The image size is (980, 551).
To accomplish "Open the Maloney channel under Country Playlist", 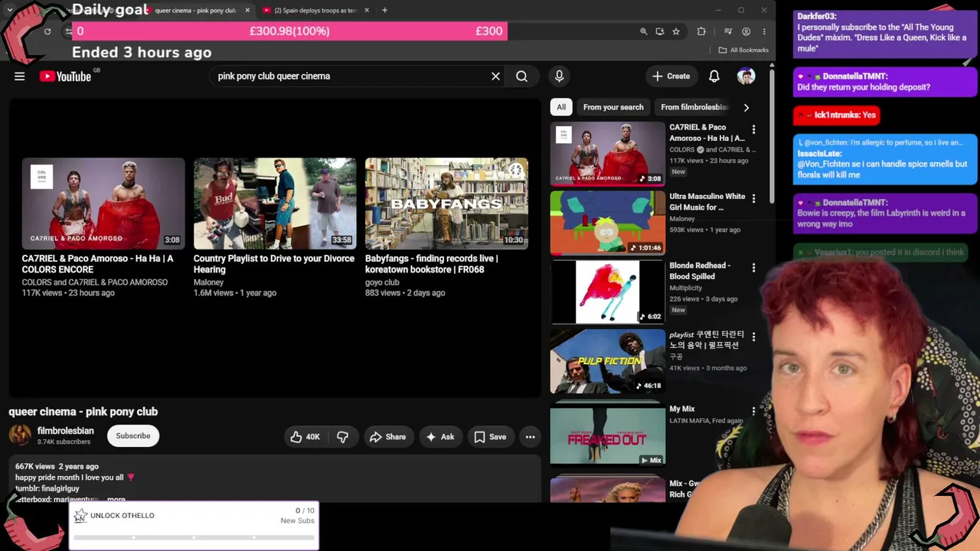I will tap(208, 282).
